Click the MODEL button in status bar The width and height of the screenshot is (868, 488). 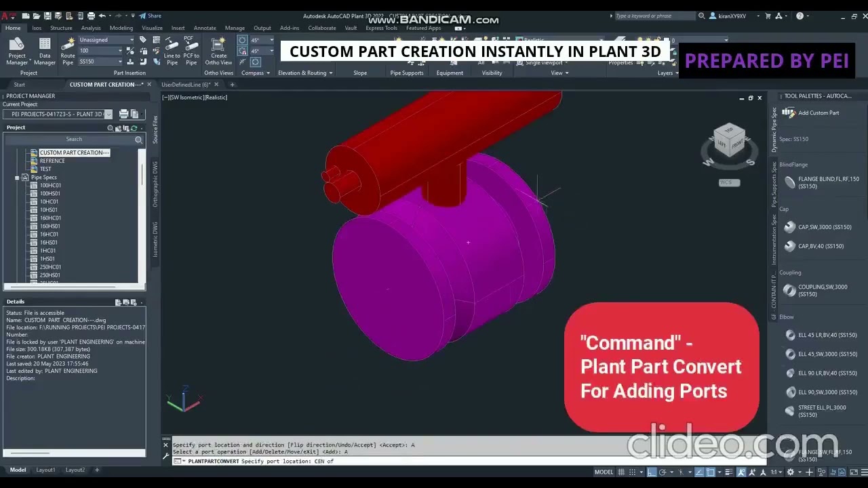[604, 472]
